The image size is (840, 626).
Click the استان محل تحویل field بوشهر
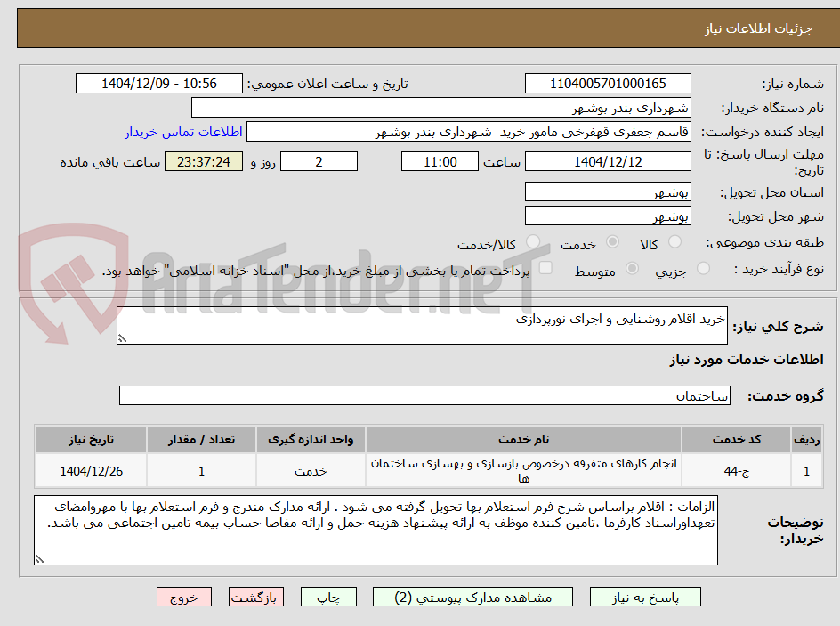(608, 191)
